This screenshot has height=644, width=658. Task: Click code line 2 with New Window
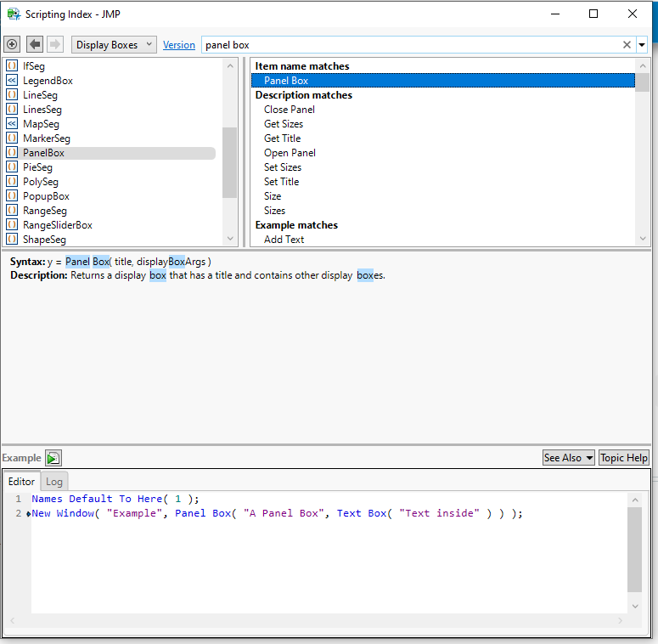point(277,513)
